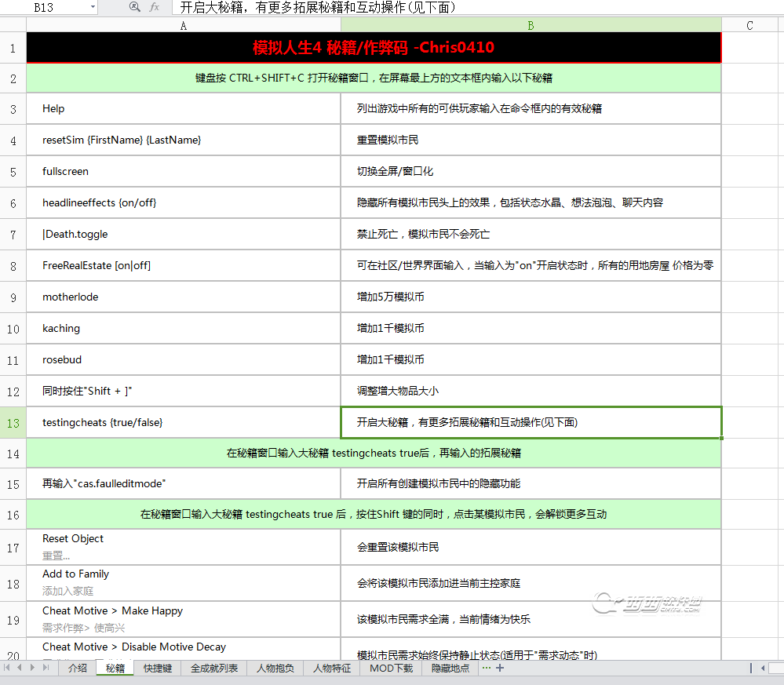The image size is (784, 685).
Task: Select the cell 会重置该模拟市民
Action: tap(531, 547)
